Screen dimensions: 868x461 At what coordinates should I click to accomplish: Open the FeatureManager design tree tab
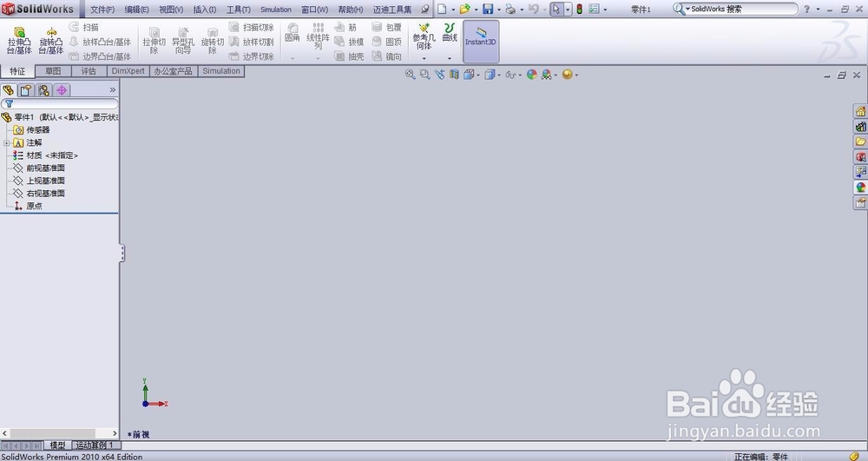(x=8, y=90)
